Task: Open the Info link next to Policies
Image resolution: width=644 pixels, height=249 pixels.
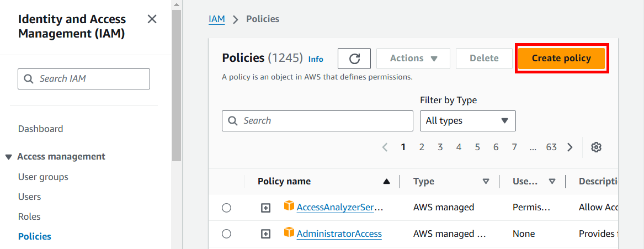Action: (316, 59)
